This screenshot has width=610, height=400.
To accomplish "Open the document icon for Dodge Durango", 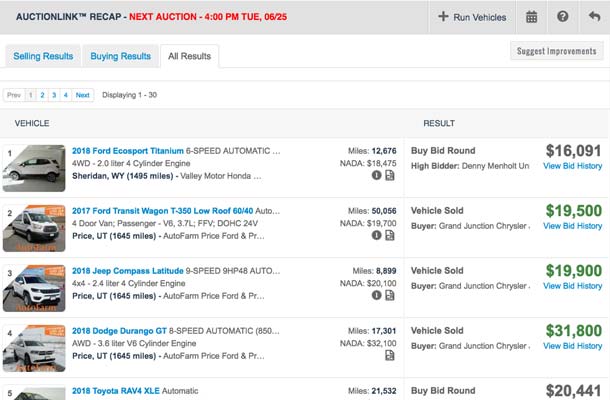I will (x=389, y=355).
